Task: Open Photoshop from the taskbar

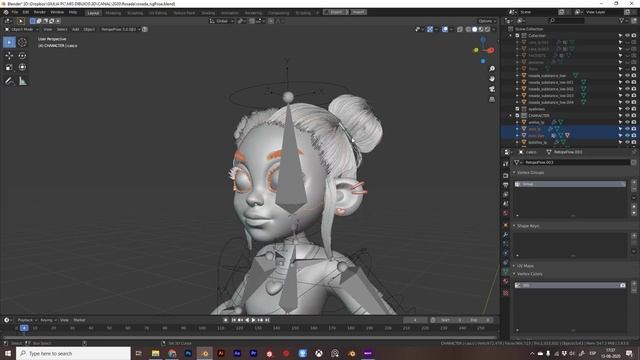Action: [x=188, y=353]
